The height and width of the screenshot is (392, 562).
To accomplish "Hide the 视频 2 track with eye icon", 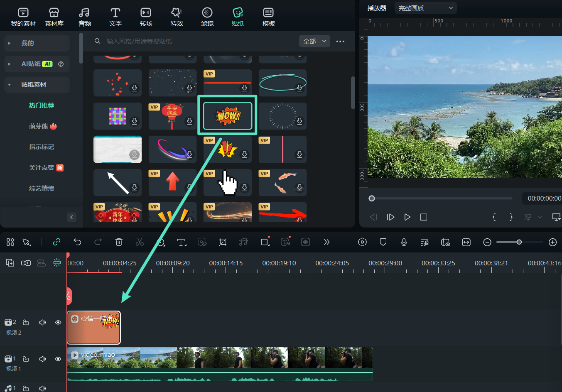I will 58,322.
